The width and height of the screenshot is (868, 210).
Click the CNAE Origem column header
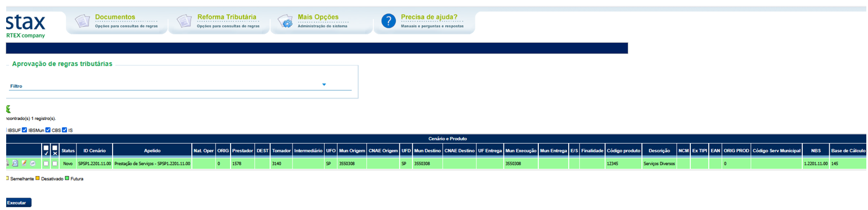tap(383, 151)
